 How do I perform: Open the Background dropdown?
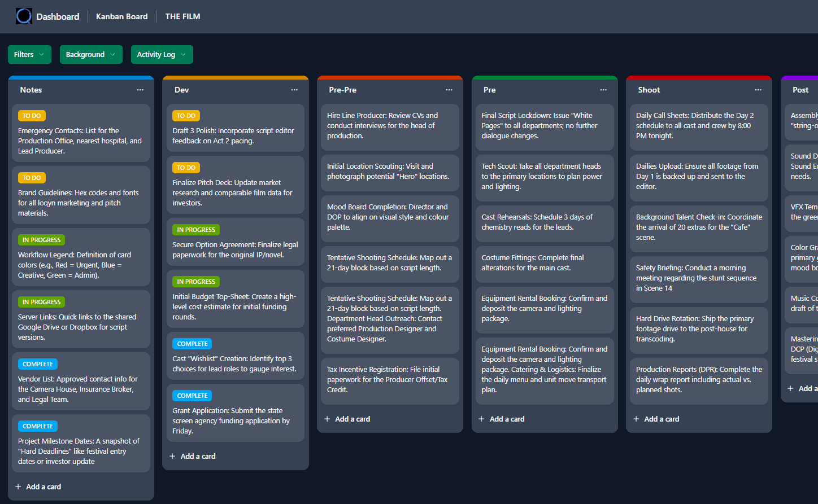click(91, 54)
